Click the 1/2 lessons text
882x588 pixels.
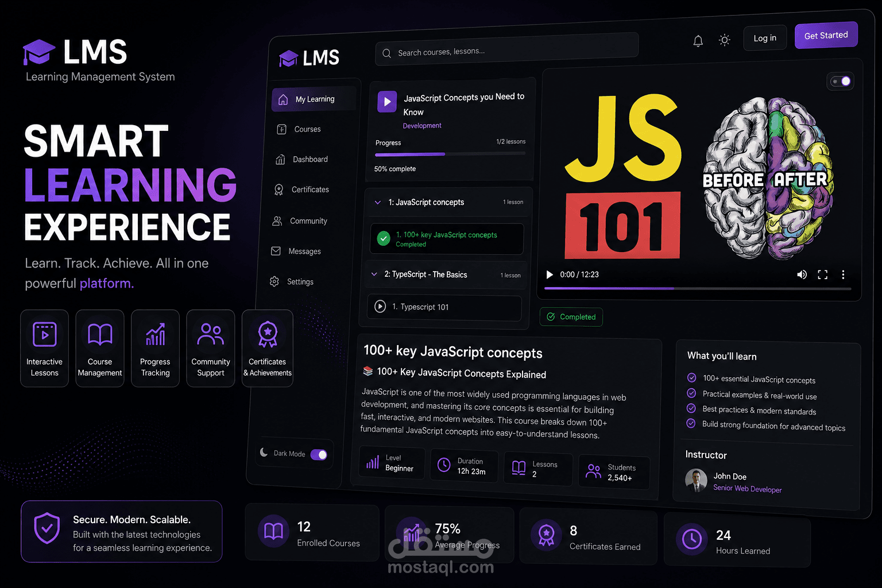(511, 141)
